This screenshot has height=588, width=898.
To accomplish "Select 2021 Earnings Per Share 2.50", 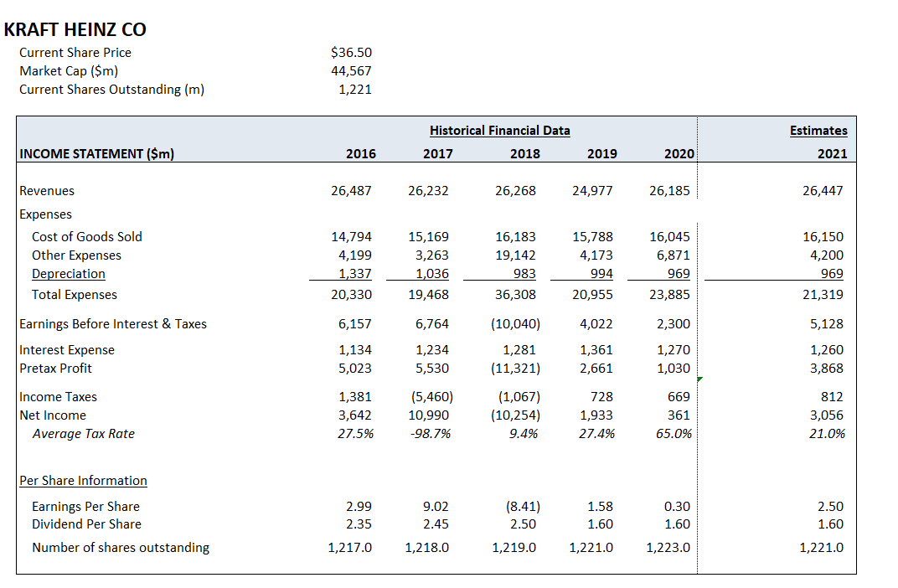I will click(830, 507).
